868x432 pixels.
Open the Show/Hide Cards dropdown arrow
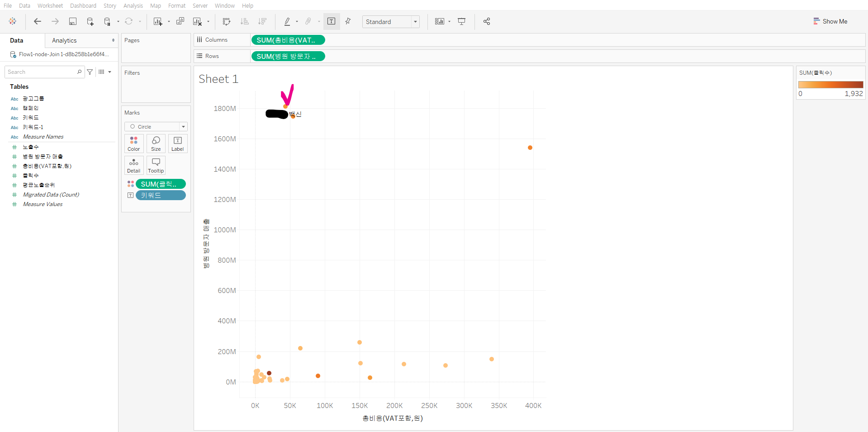click(x=449, y=21)
